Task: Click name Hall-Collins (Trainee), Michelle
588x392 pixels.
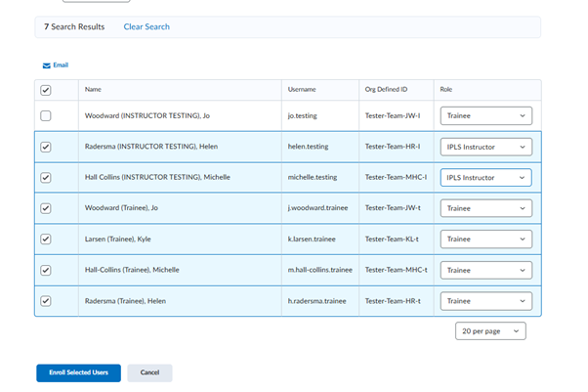Action: [x=132, y=270]
